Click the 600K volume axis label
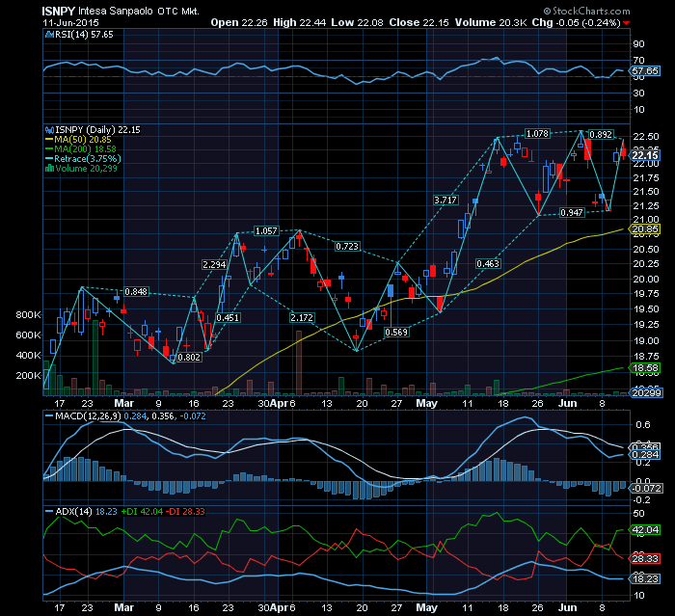Screen dimensions: 675x616 (x=28, y=335)
